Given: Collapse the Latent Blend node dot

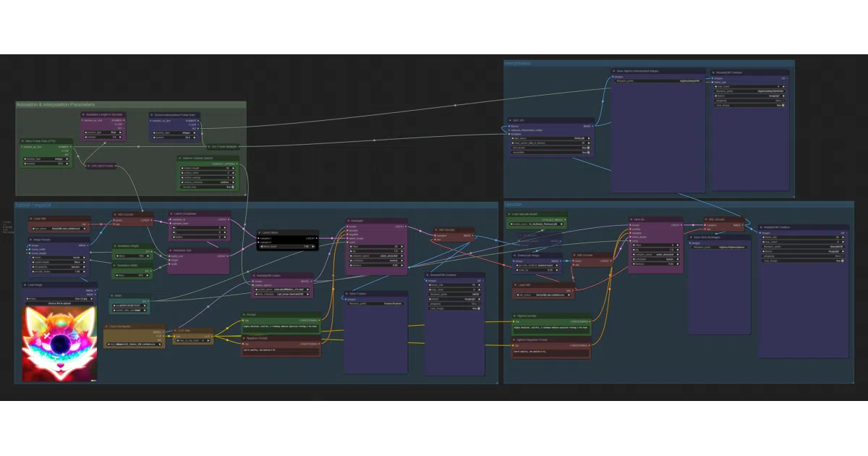Looking at the screenshot, I should pyautogui.click(x=260, y=232).
